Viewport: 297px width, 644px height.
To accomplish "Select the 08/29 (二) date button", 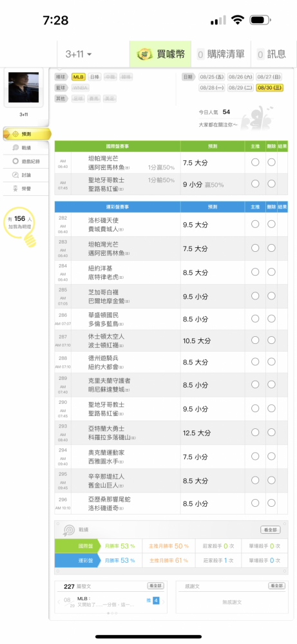I will coord(240,88).
